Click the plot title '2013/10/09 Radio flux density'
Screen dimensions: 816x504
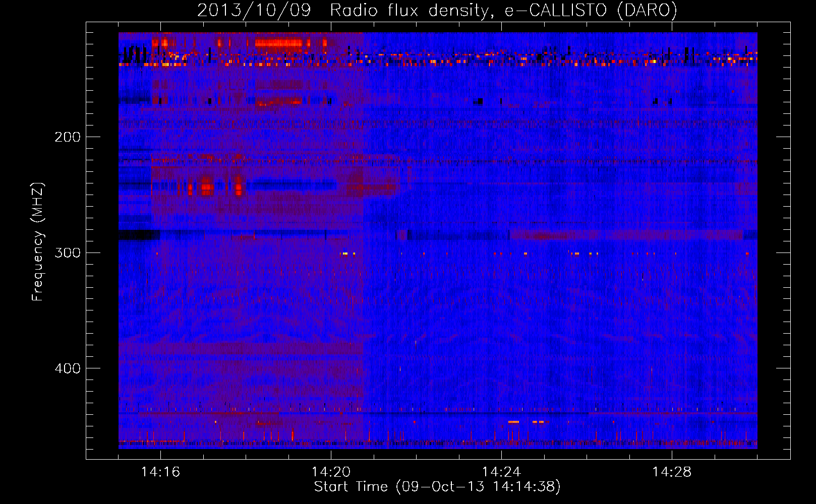[x=437, y=11]
